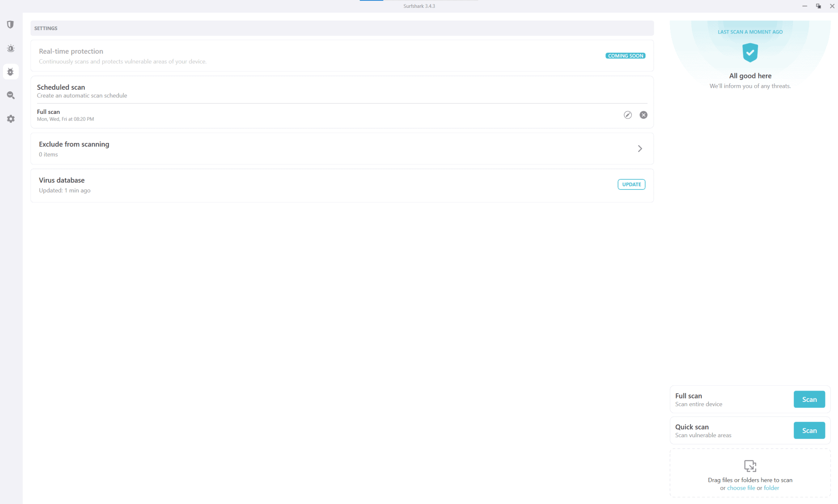Screen dimensions: 838x504
Task: Click the folder link
Action: 771,488
